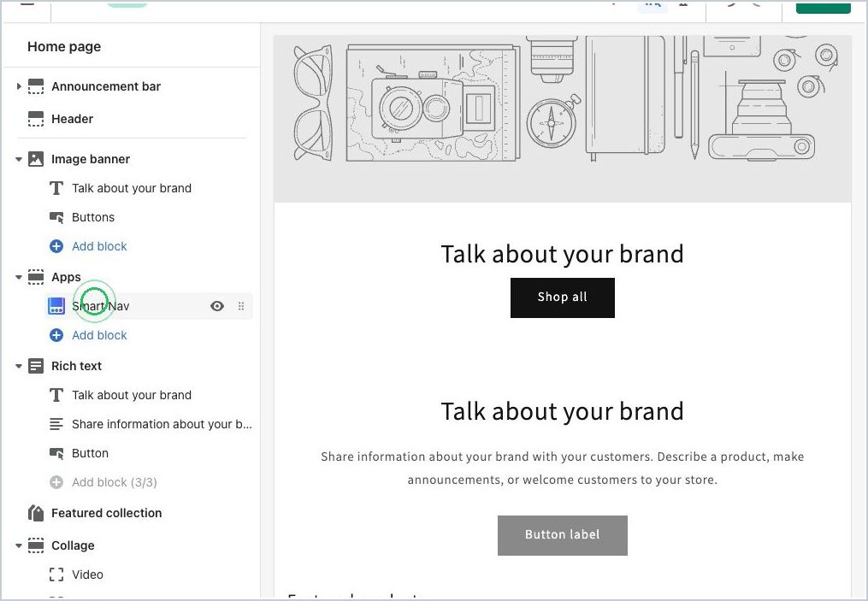Click Add block link under Image banner
868x601 pixels.
99,246
